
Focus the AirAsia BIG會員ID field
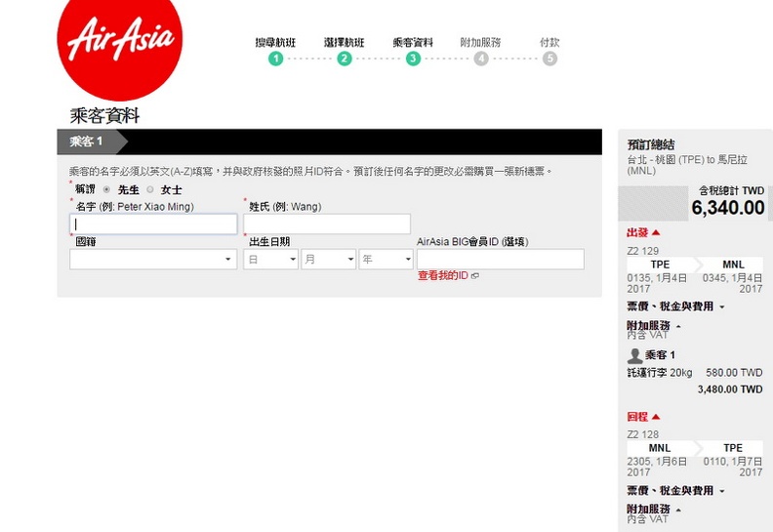501,260
